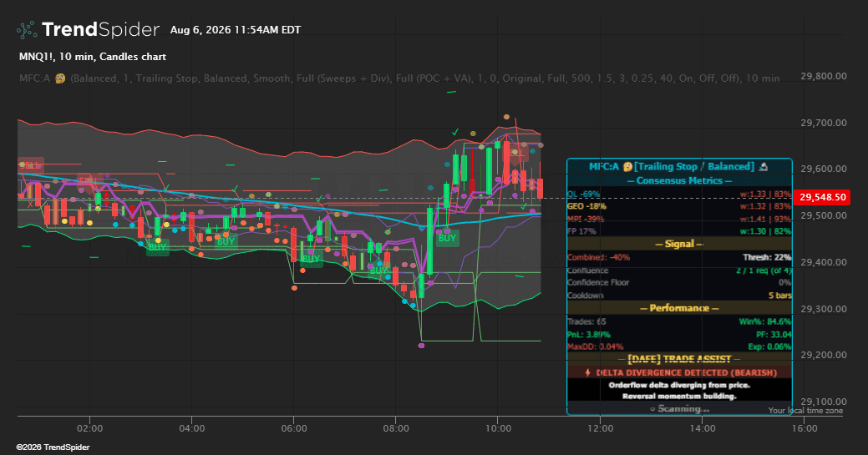The height and width of the screenshot is (455, 868).
Task: Click the 'Cooldown' row label
Action: [x=585, y=295]
